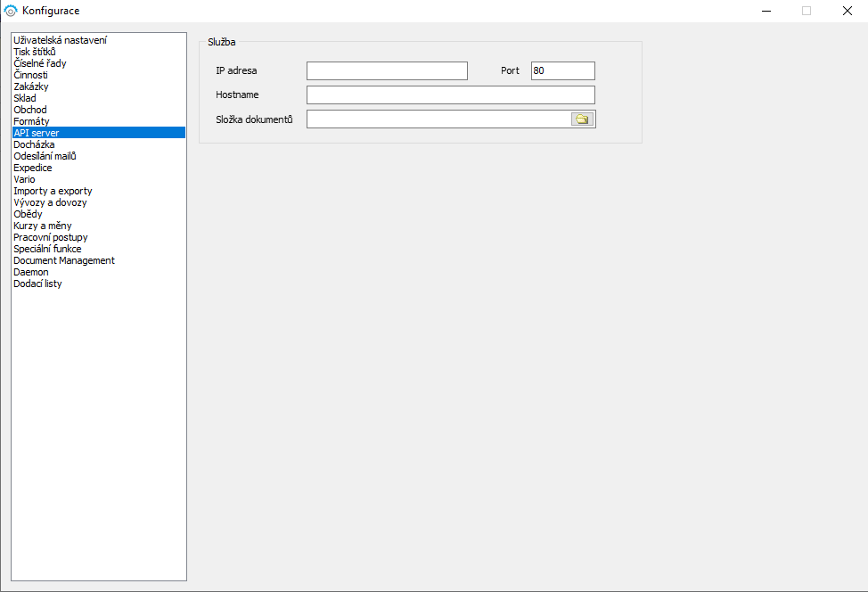Focus the IP adresa input field
The height and width of the screenshot is (592, 868).
tap(387, 71)
